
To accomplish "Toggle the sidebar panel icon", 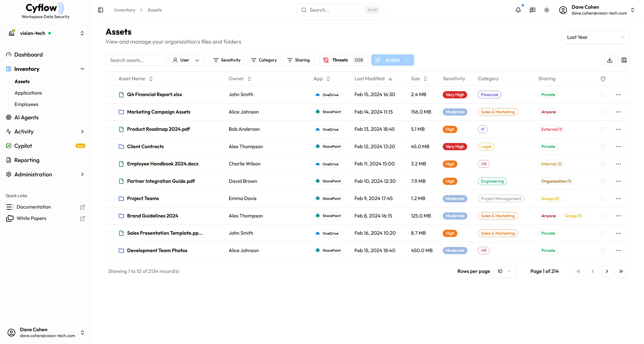I will [100, 10].
